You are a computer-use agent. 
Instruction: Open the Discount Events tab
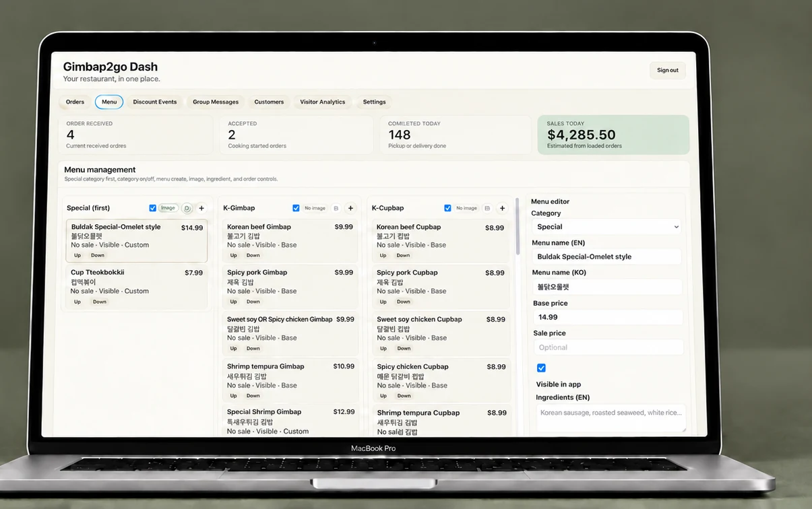155,102
